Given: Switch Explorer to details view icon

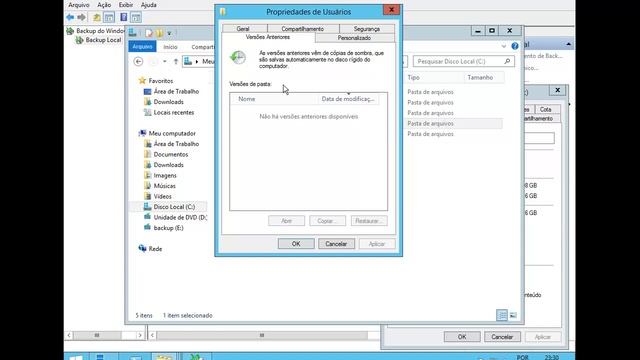Looking at the screenshot, I should click(502, 315).
